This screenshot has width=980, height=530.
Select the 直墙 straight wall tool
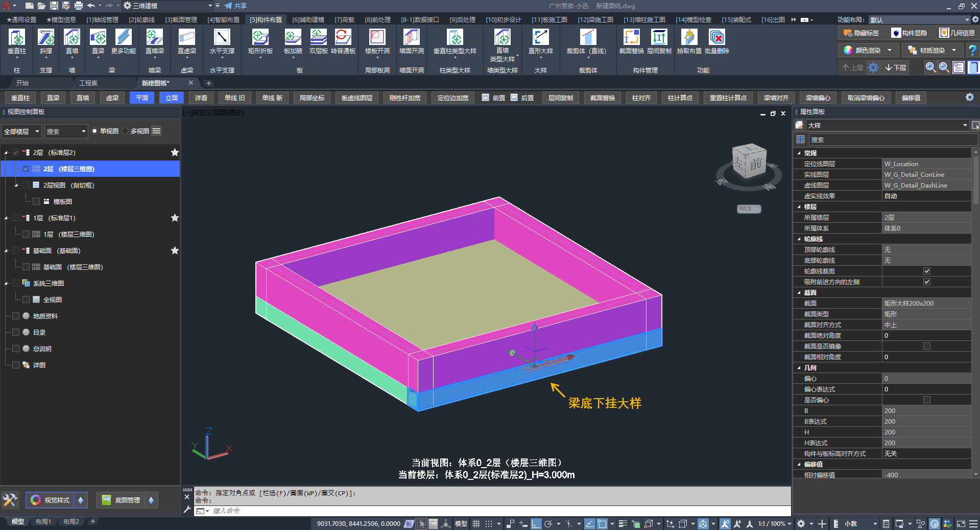[72, 41]
